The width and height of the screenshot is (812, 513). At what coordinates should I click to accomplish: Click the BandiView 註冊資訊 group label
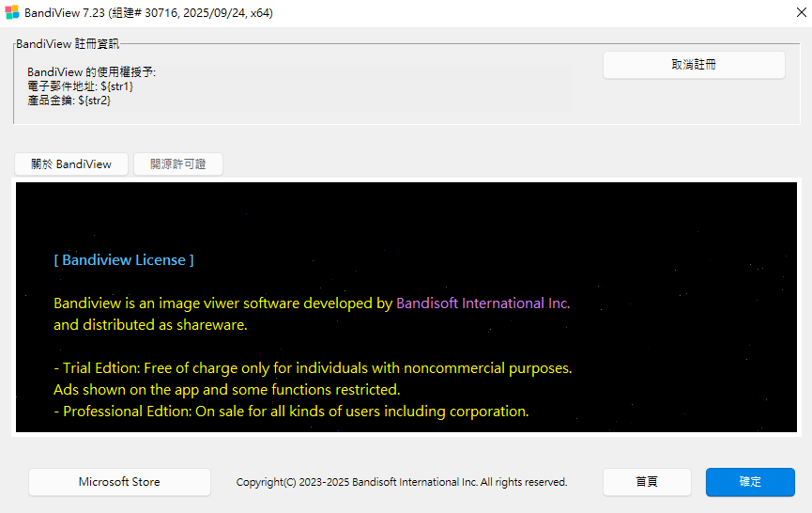click(x=68, y=43)
